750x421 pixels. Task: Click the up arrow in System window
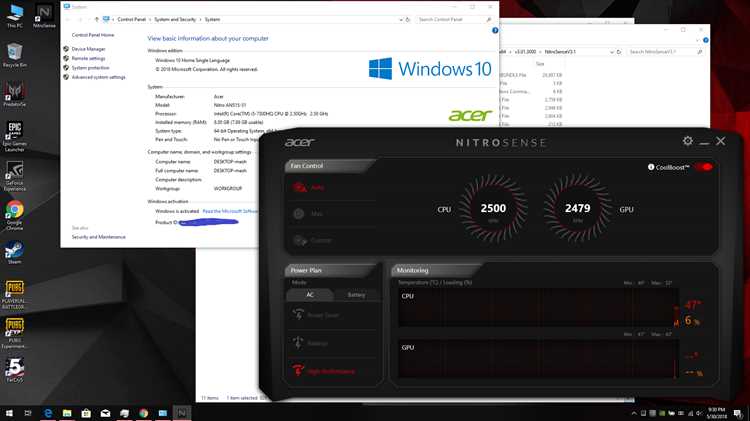point(97,20)
